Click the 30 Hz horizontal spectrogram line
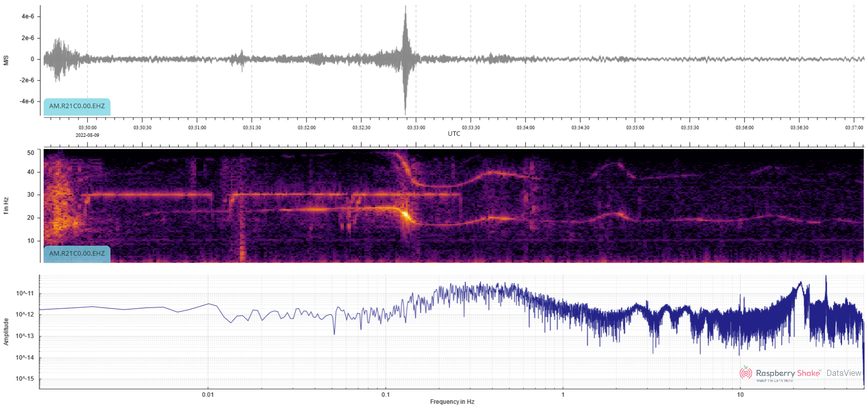868x409 pixels. coord(251,194)
